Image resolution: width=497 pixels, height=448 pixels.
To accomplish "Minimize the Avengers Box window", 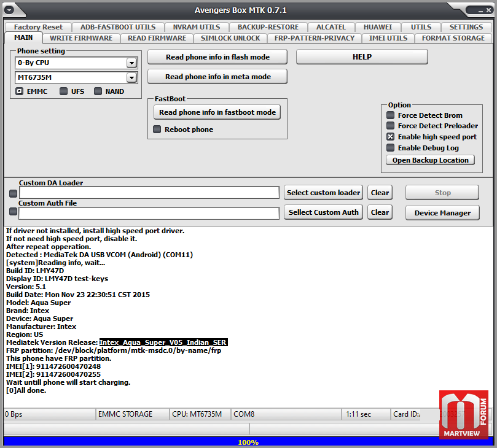I will [480, 11].
